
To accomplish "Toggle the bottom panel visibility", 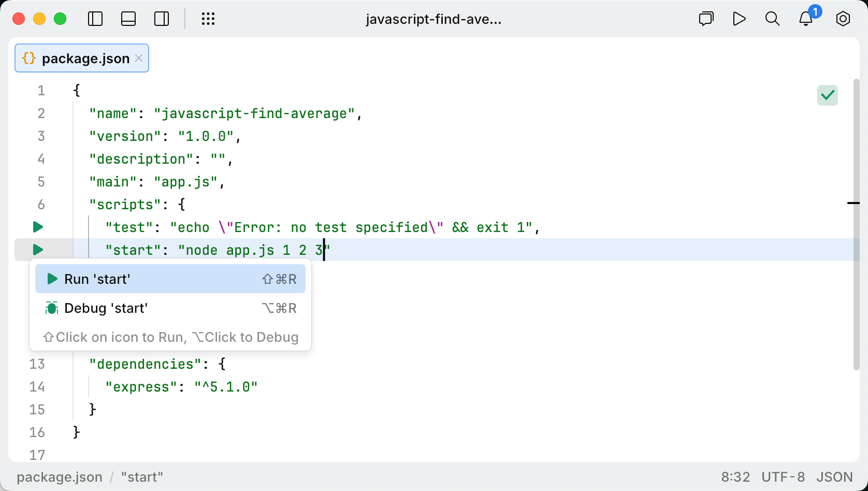I will [128, 19].
